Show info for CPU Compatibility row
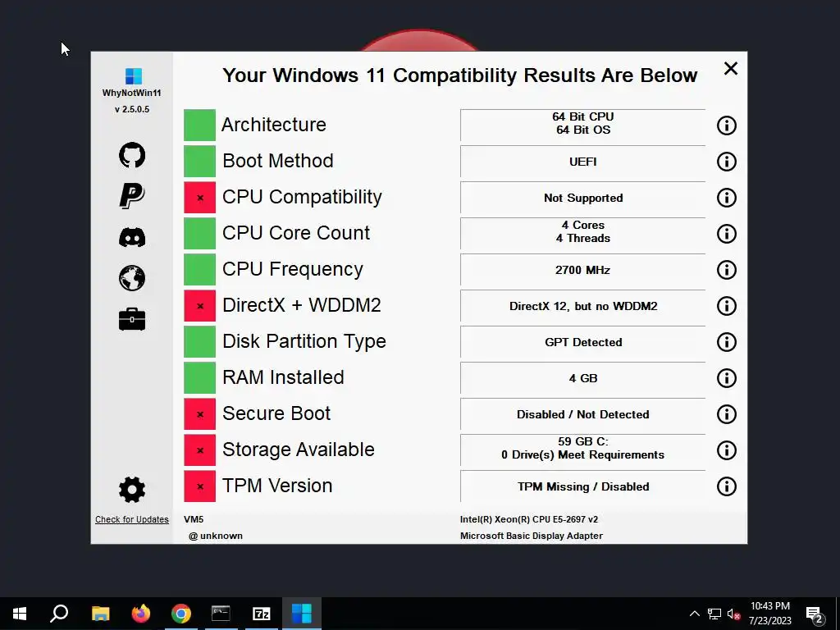 tap(727, 198)
